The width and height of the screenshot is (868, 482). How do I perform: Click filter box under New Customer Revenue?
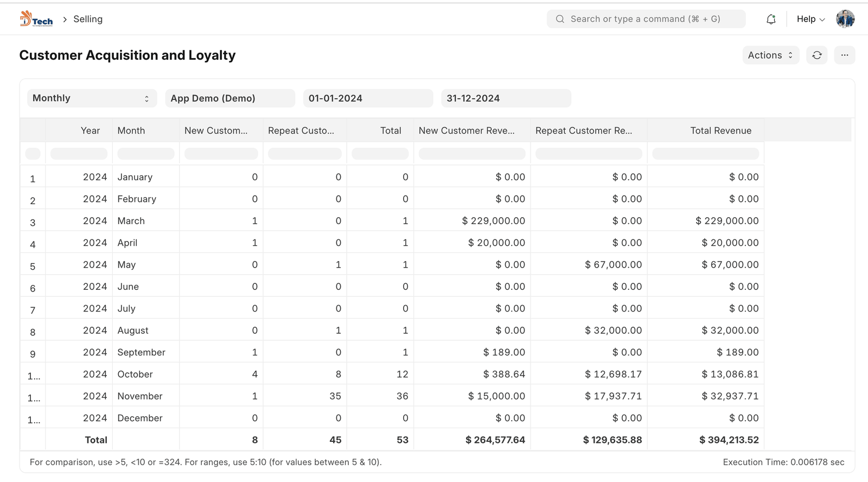point(471,154)
